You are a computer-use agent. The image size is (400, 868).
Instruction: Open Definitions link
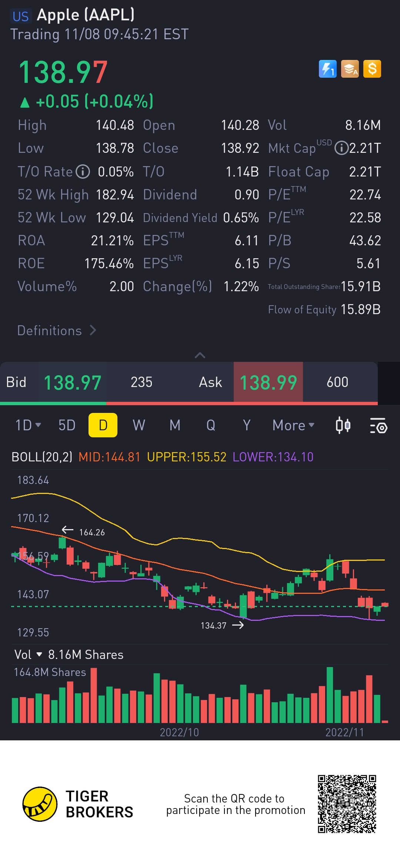point(57,330)
